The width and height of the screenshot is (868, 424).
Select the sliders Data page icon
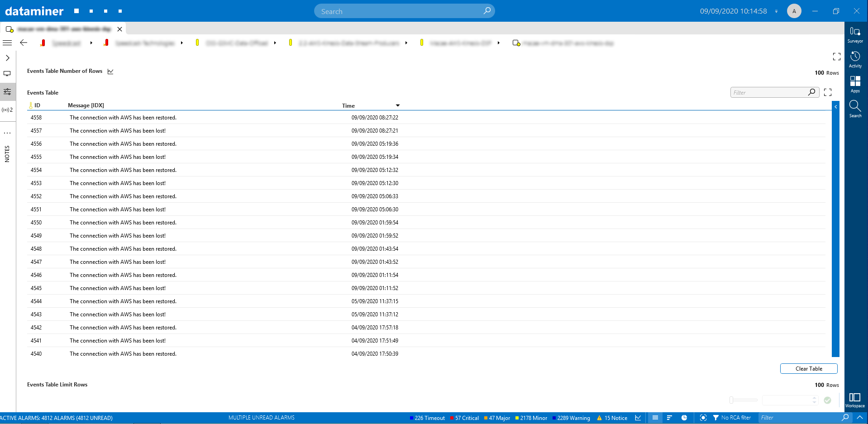click(7, 91)
